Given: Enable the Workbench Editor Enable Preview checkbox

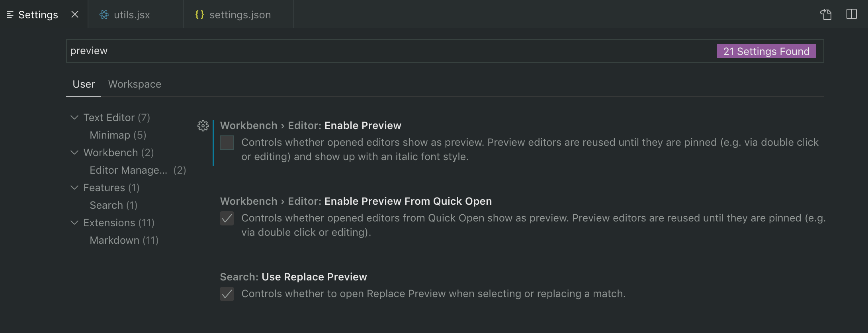Looking at the screenshot, I should [227, 143].
